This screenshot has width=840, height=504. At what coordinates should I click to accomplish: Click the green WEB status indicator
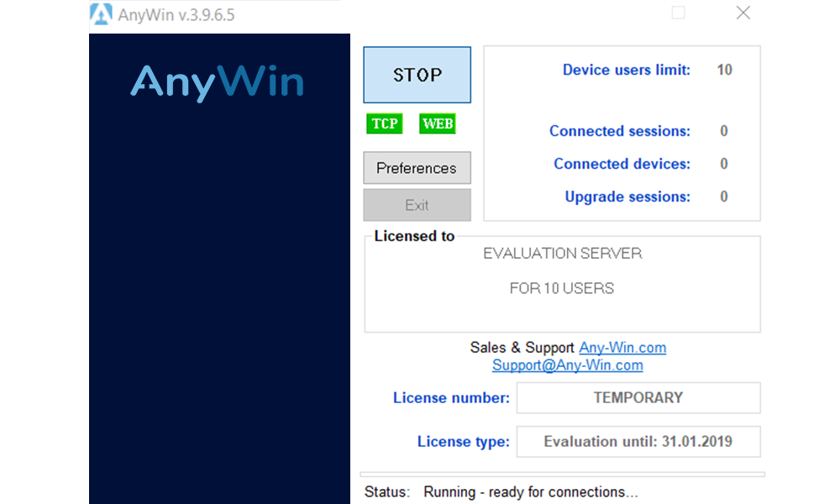coord(438,123)
